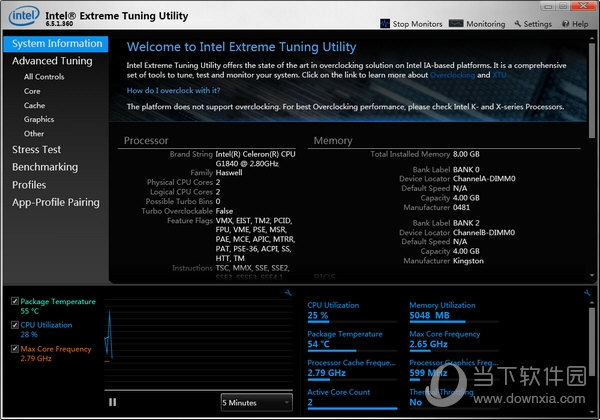Select the System Information tab

pyautogui.click(x=56, y=44)
